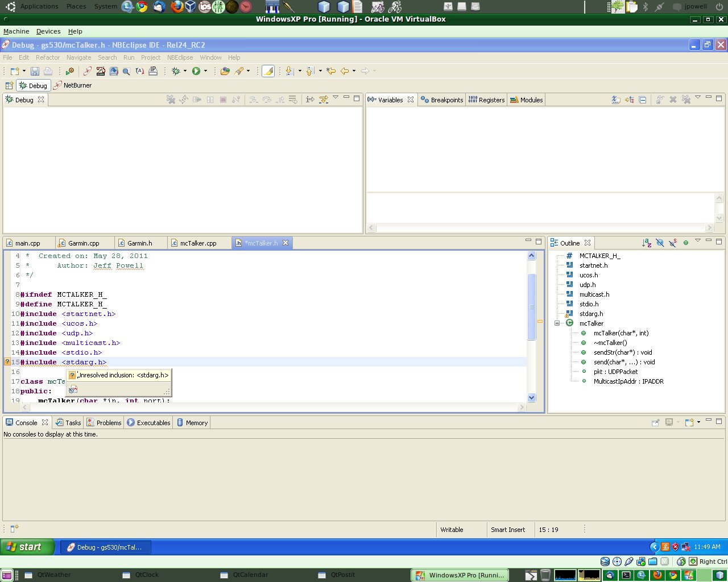Open the Outline view menu triangle
Image resolution: width=728 pixels, height=582 pixels.
[x=698, y=241]
